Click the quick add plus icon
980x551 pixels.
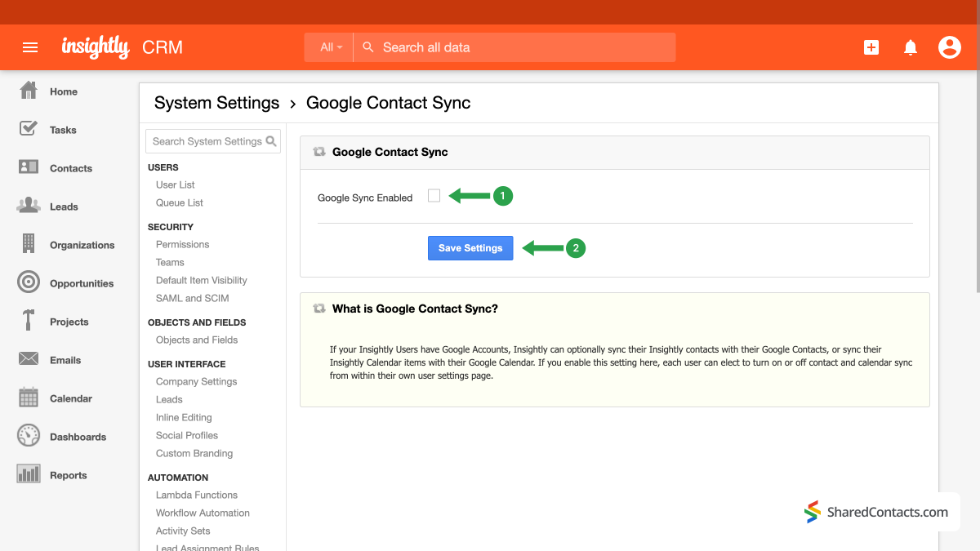coord(871,47)
